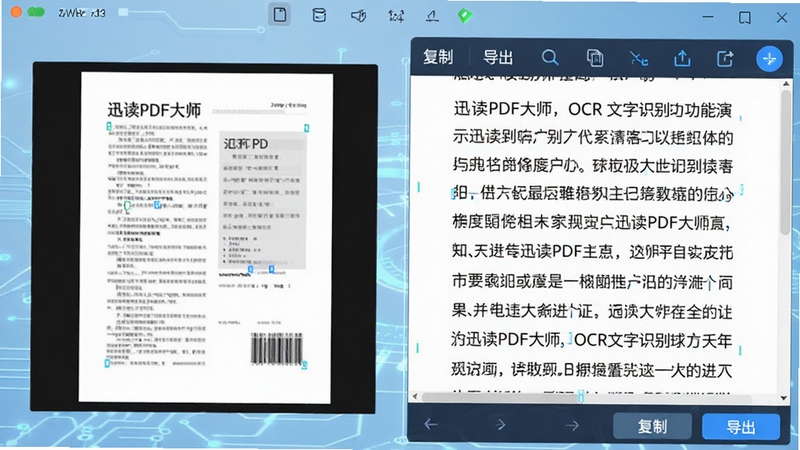Click the bottom 复制 button
Viewport: 800px width, 450px height.
[x=652, y=426]
